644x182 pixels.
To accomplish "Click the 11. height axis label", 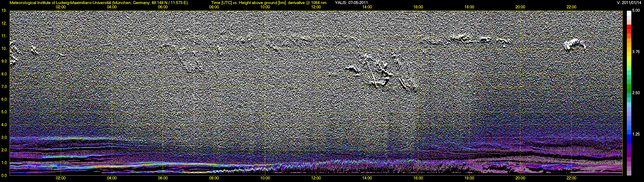I will [x=4, y=36].
